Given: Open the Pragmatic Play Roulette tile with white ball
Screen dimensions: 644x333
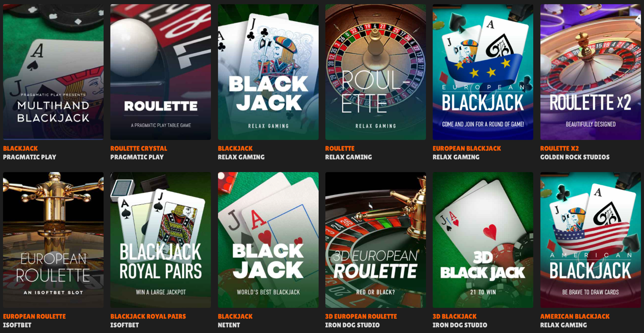Looking at the screenshot, I should [x=161, y=72].
